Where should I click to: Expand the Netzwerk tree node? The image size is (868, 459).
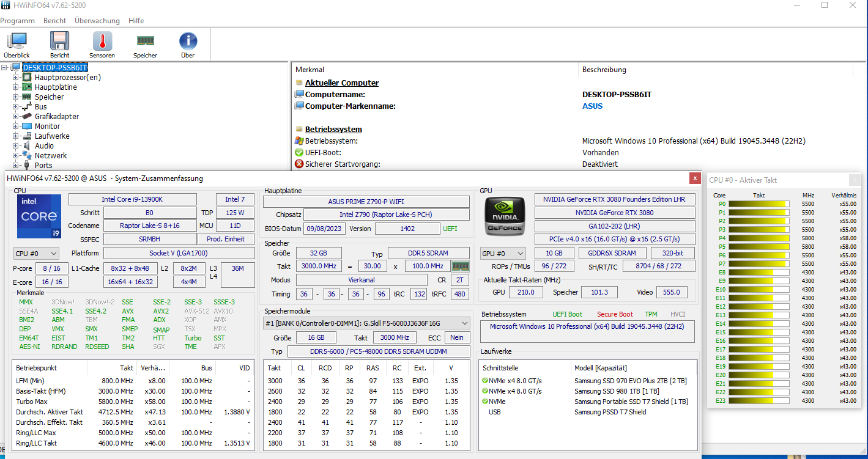15,156
